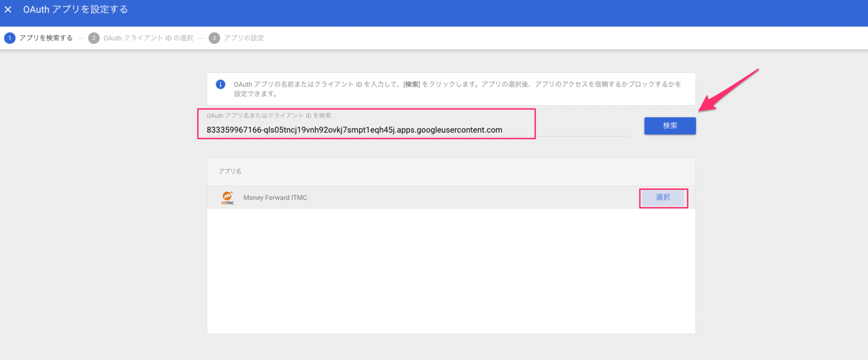Close the OAuth app setup dialog

(x=8, y=10)
